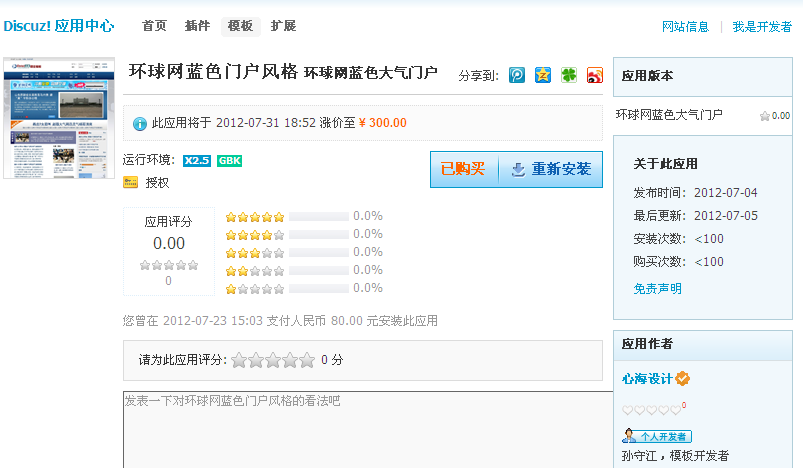
Task: Focus the review comment text area
Action: click(368, 430)
